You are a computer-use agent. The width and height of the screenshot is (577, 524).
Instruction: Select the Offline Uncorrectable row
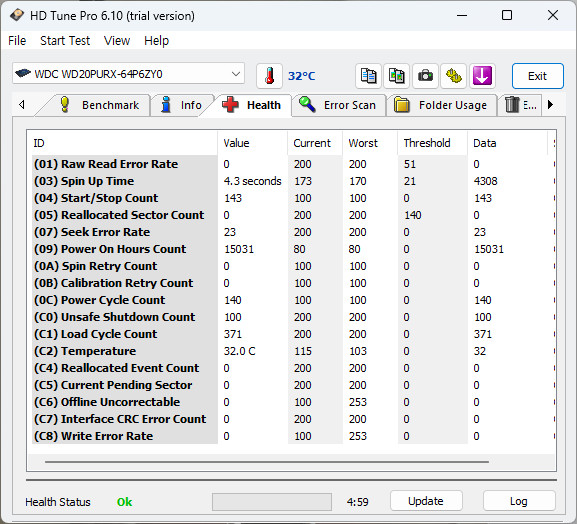tap(293, 402)
